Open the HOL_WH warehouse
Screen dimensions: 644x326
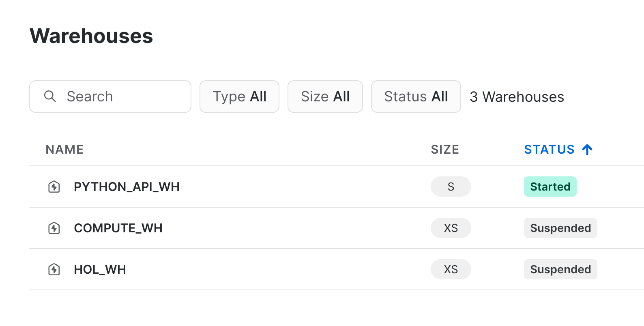(x=100, y=269)
